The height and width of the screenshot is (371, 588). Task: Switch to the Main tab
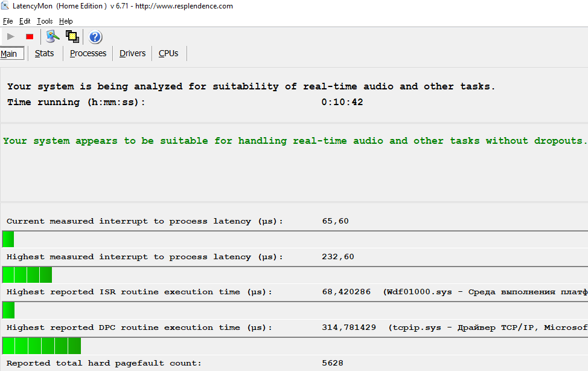(12, 54)
